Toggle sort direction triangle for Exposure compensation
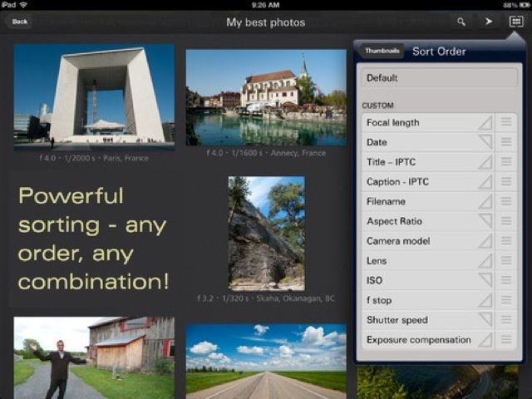This screenshot has width=532, height=399. (485, 340)
